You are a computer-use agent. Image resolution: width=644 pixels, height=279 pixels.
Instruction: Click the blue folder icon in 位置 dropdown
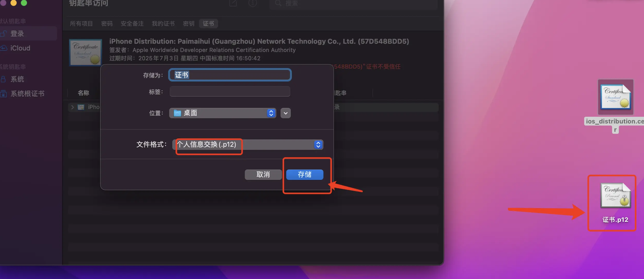177,113
